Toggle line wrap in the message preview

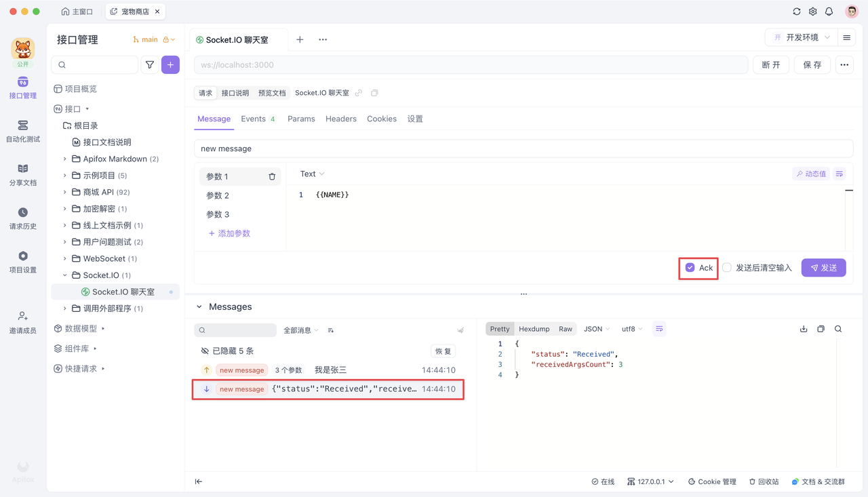[659, 329]
